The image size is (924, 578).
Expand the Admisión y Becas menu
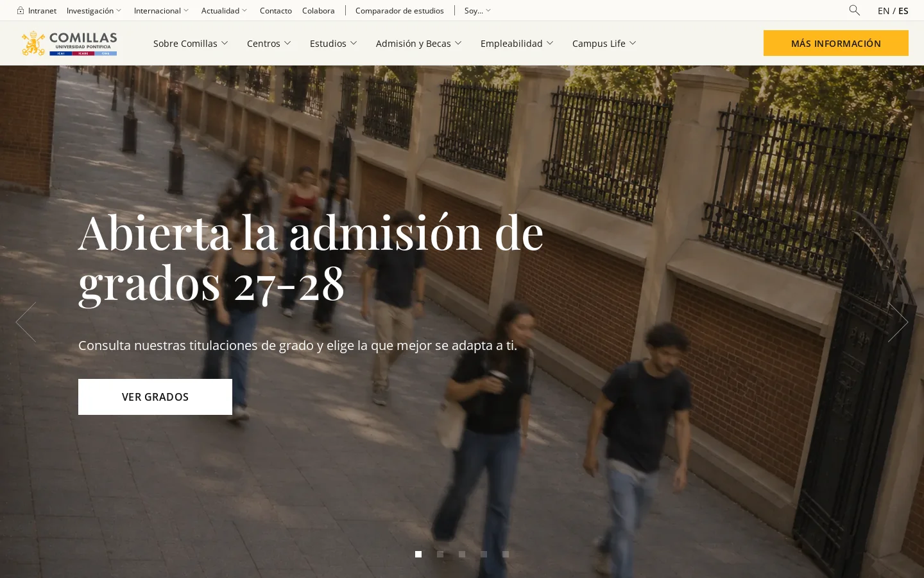[419, 44]
